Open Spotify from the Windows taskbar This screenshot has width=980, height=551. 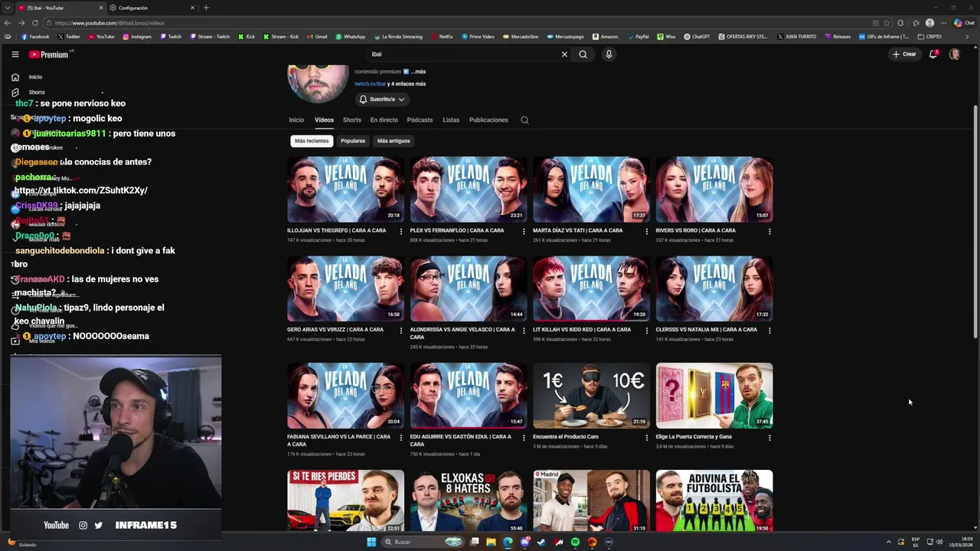point(575,542)
